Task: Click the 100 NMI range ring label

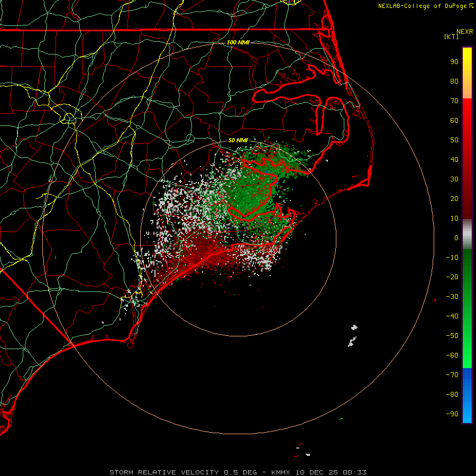Action: click(238, 42)
